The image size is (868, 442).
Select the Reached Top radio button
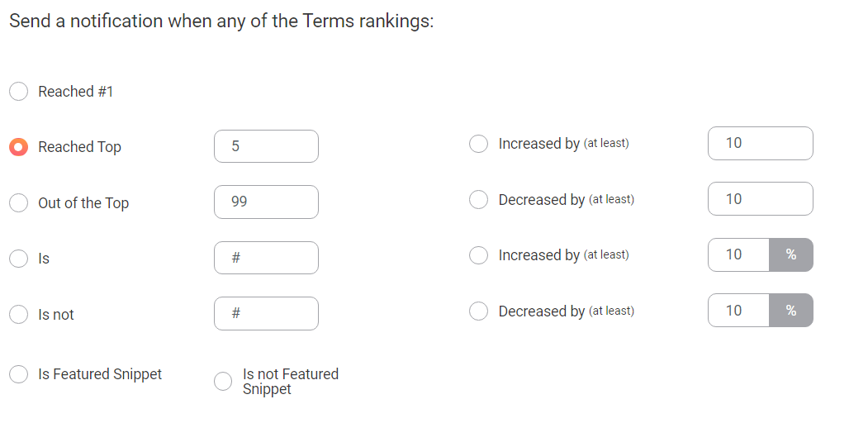coord(18,147)
